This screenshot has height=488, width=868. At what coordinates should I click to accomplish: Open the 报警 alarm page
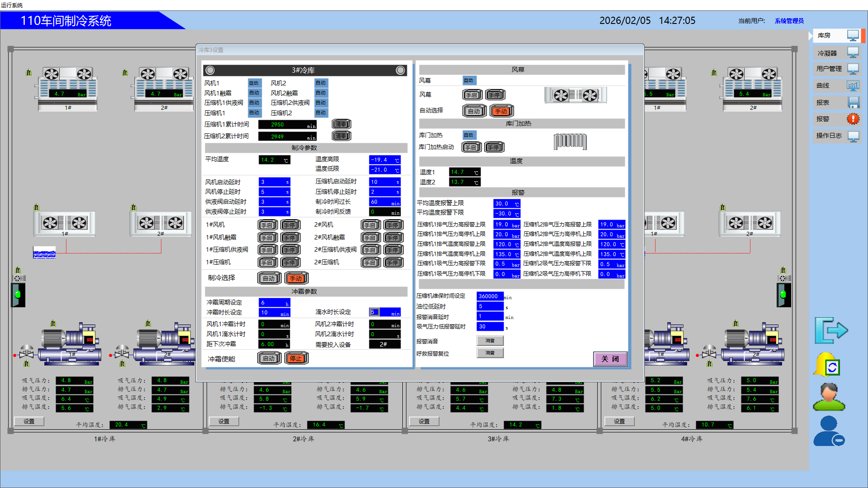point(837,119)
